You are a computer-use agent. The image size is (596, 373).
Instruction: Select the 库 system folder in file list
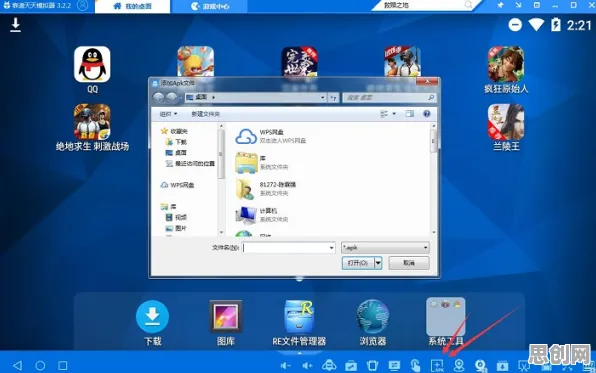tap(262, 162)
